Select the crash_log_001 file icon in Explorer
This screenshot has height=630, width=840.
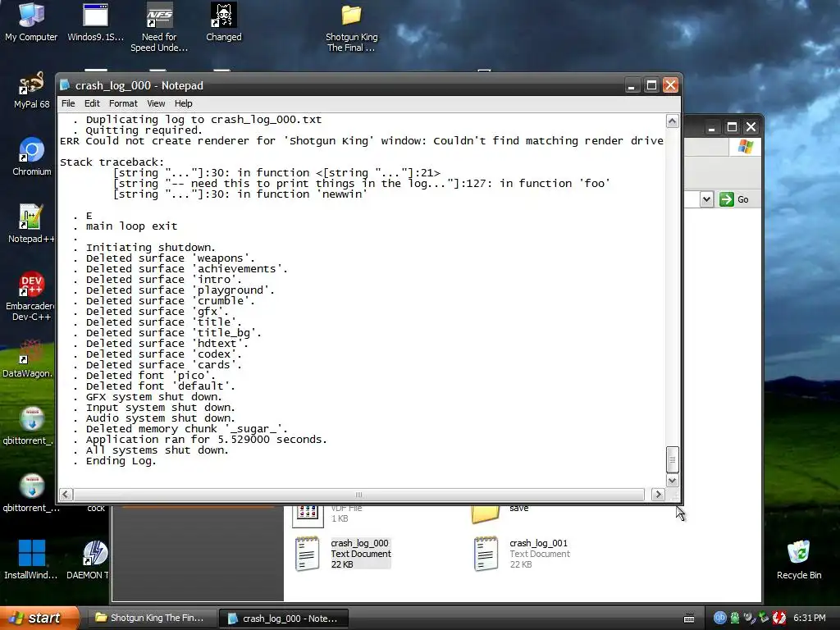486,554
